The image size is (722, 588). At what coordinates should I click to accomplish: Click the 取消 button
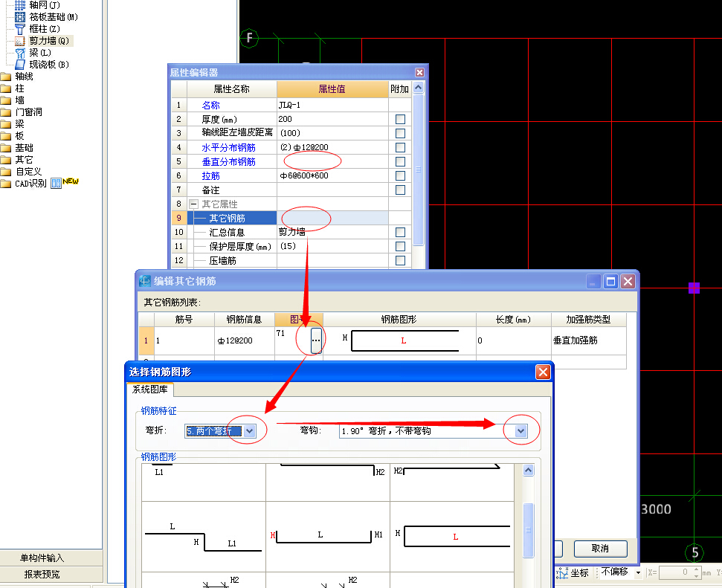click(601, 549)
